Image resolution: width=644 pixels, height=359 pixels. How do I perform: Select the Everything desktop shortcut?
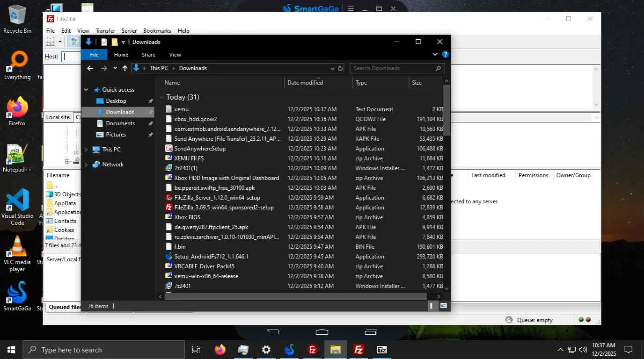(17, 66)
